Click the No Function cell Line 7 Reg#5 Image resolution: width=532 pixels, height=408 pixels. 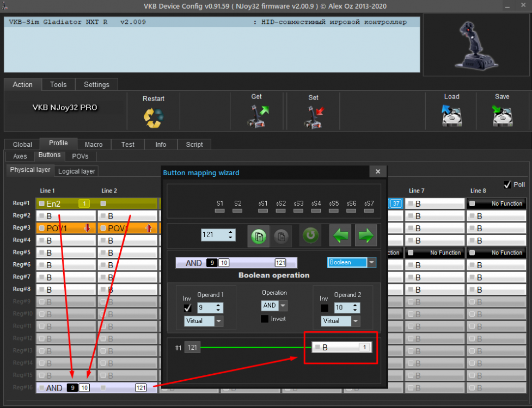(x=435, y=253)
